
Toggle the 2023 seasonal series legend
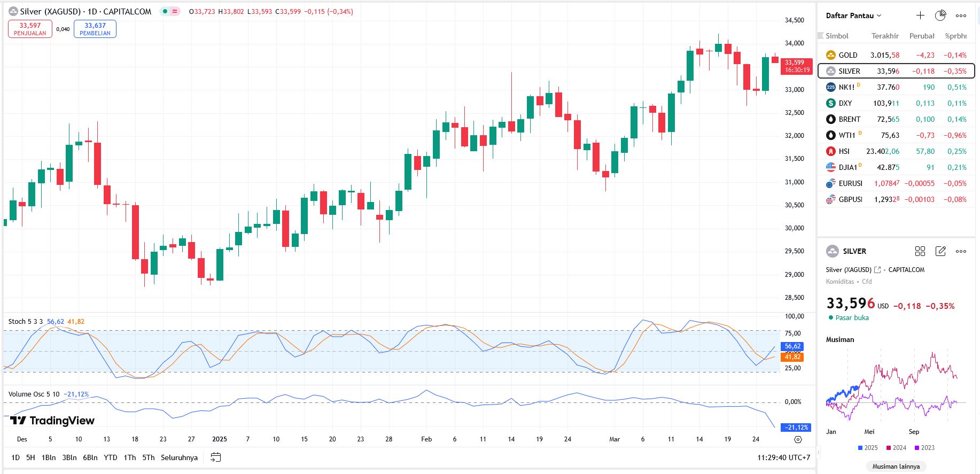(x=924, y=448)
